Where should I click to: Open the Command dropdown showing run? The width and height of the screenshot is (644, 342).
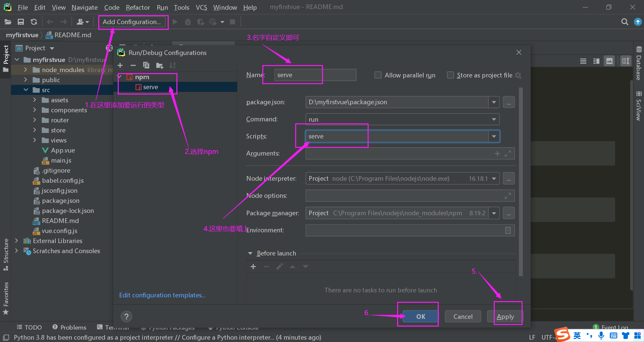coord(402,119)
